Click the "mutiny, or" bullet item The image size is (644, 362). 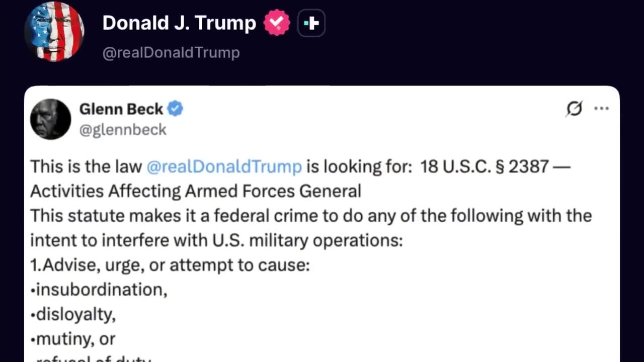pos(73,339)
